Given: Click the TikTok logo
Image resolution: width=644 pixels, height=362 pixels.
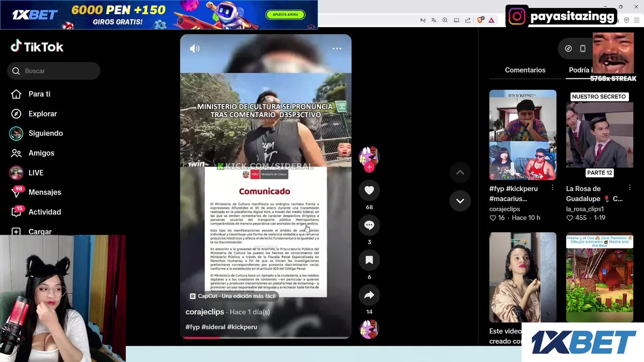Looking at the screenshot, I should pyautogui.click(x=37, y=47).
